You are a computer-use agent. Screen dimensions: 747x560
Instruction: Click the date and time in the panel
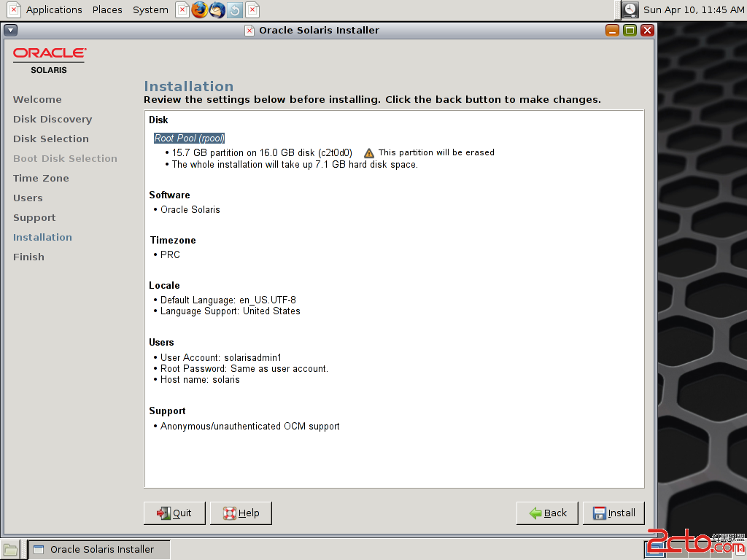(x=694, y=9)
